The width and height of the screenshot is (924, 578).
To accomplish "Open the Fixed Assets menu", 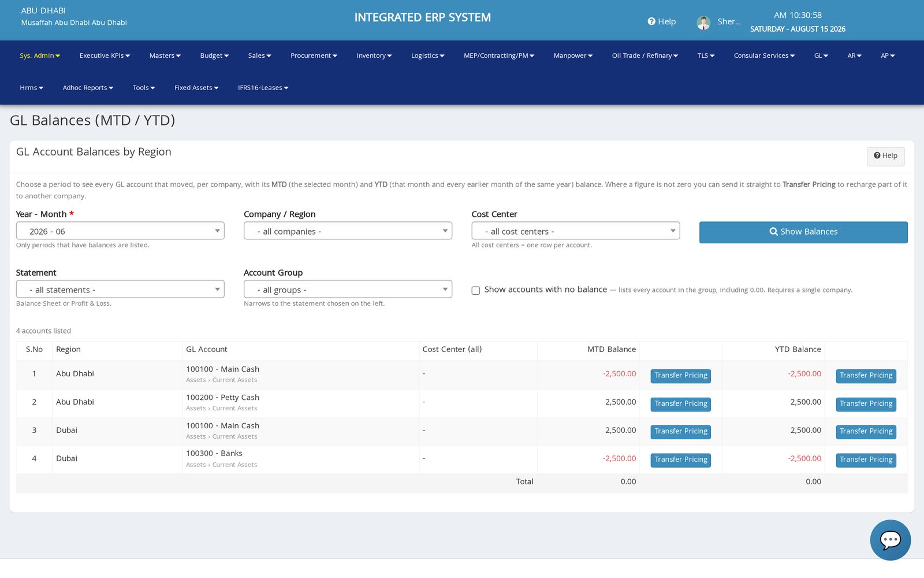I will point(196,88).
